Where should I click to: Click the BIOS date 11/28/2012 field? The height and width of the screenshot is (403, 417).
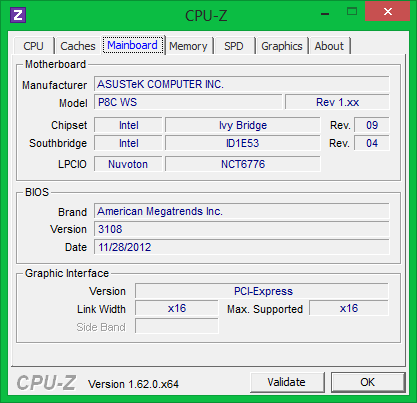pyautogui.click(x=242, y=247)
